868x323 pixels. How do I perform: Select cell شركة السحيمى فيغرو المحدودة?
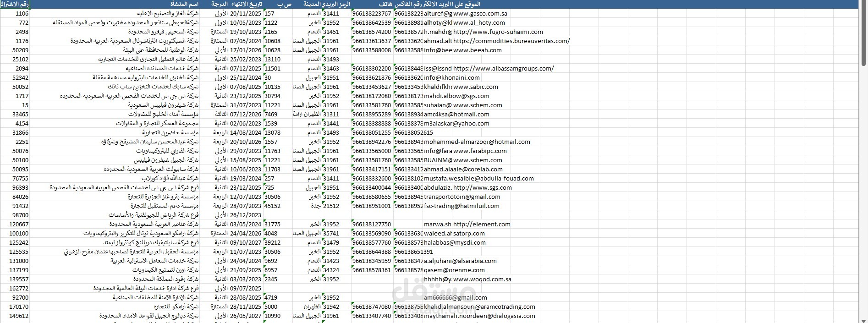115,32
